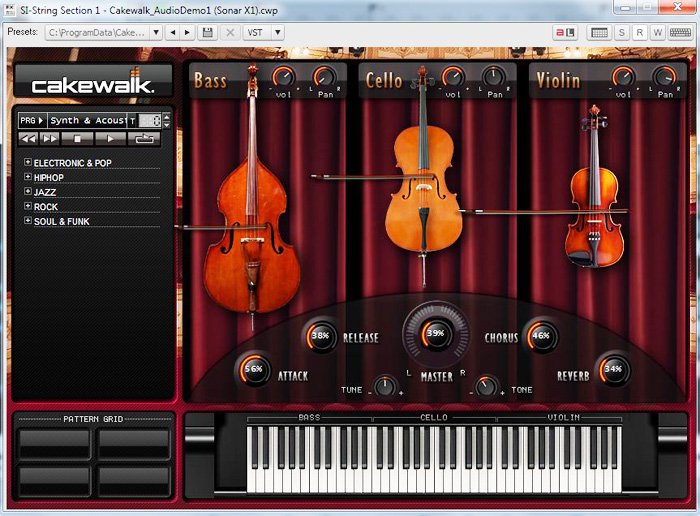
Task: Click the RELEASE knob at 38%
Action: coord(320,336)
